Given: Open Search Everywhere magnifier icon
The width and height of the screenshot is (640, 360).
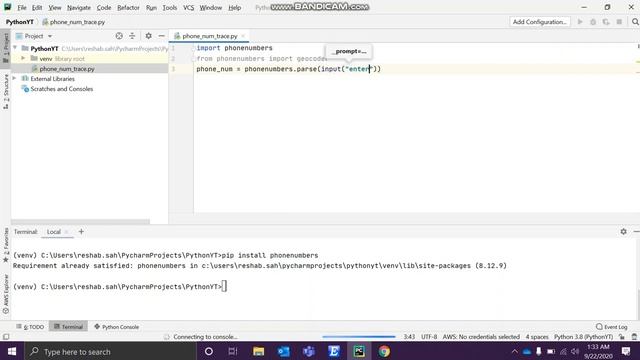Looking at the screenshot, I should (x=635, y=22).
